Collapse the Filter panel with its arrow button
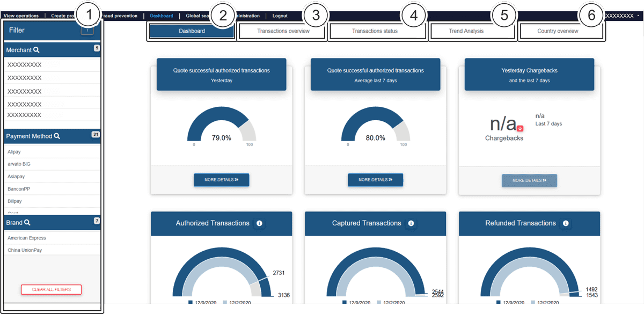The image size is (644, 314). coord(87,31)
